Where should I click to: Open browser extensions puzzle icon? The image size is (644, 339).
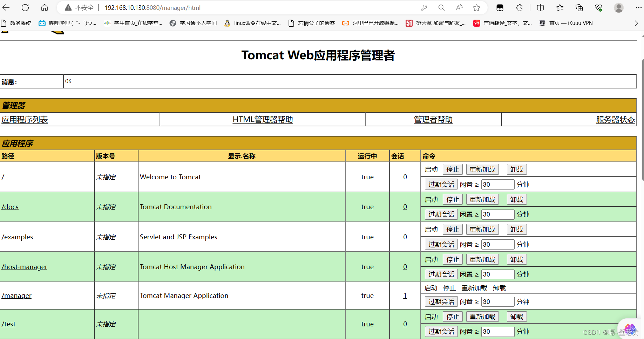(519, 8)
